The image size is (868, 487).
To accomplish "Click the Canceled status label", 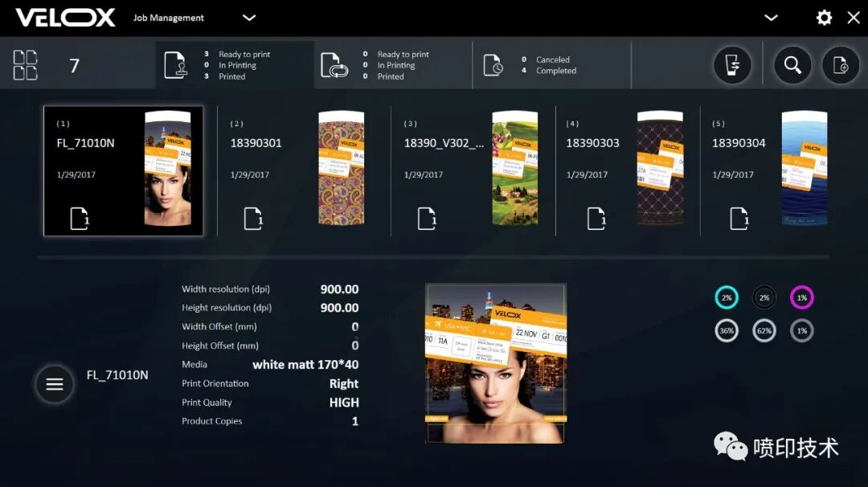I will pos(552,59).
